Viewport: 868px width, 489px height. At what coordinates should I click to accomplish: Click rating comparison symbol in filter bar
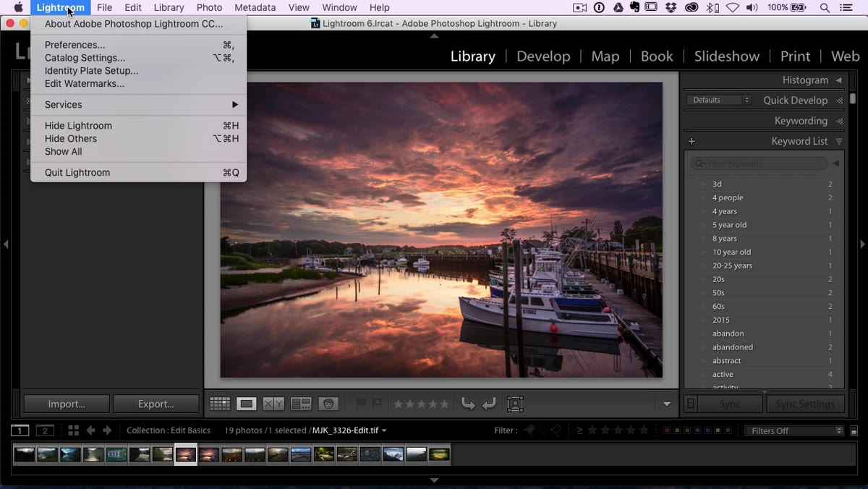579,430
